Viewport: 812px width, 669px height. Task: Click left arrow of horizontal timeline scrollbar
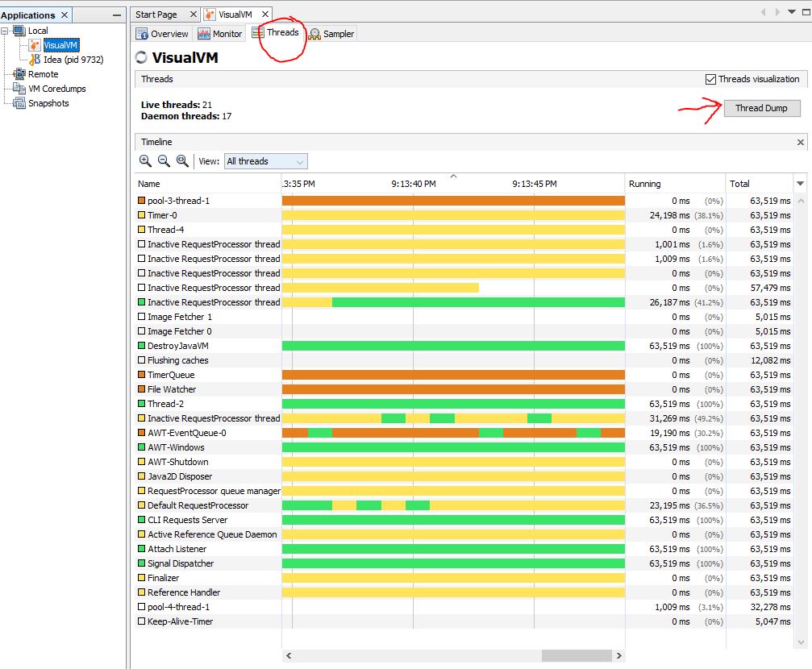pos(289,655)
